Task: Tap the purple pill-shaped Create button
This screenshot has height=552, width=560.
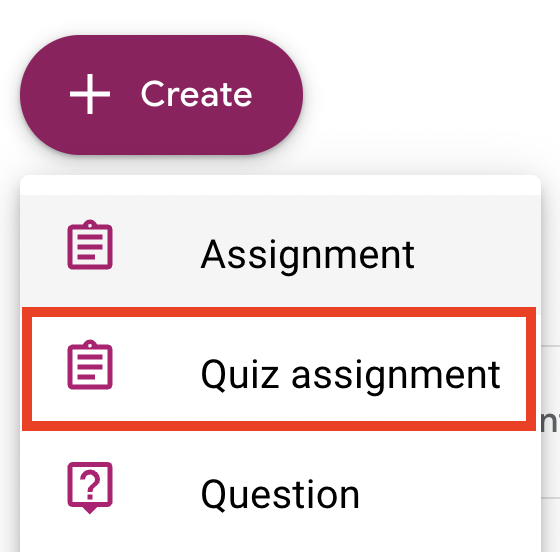Action: coord(161,95)
